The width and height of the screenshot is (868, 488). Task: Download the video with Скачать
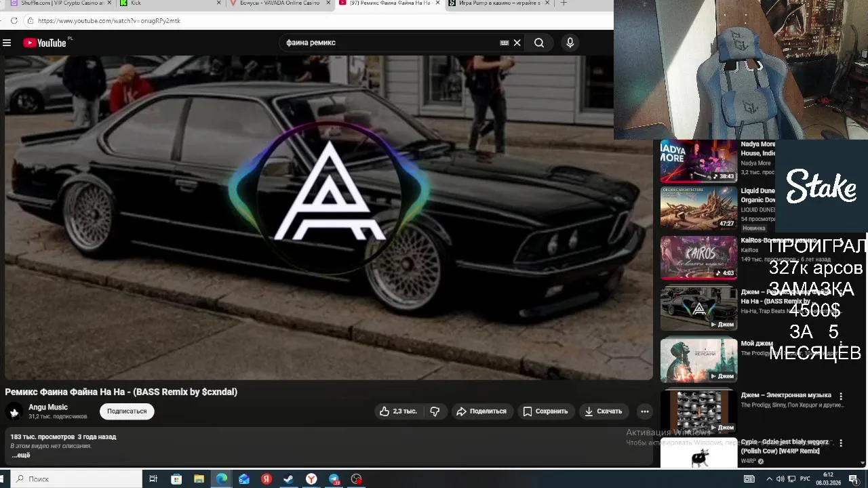[604, 411]
